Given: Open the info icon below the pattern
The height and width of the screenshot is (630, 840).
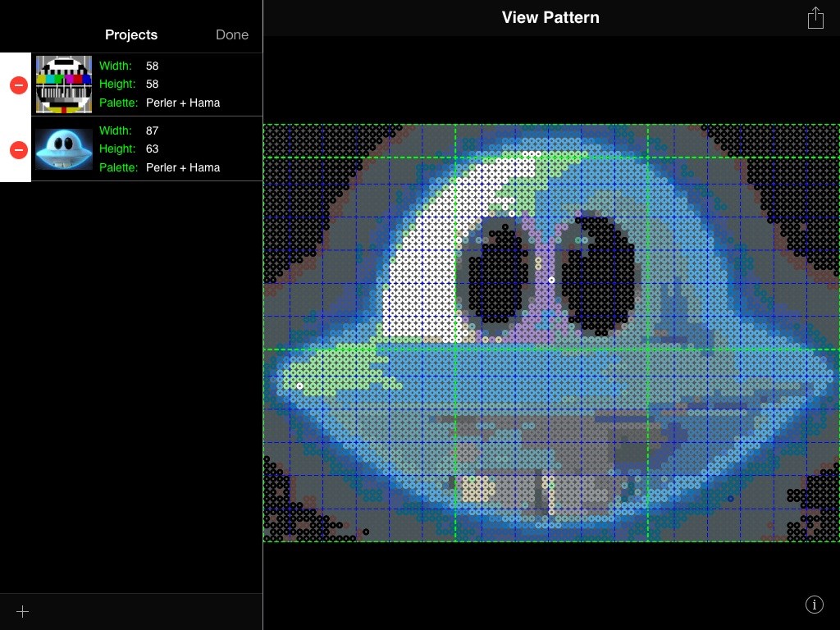Looking at the screenshot, I should click(814, 605).
